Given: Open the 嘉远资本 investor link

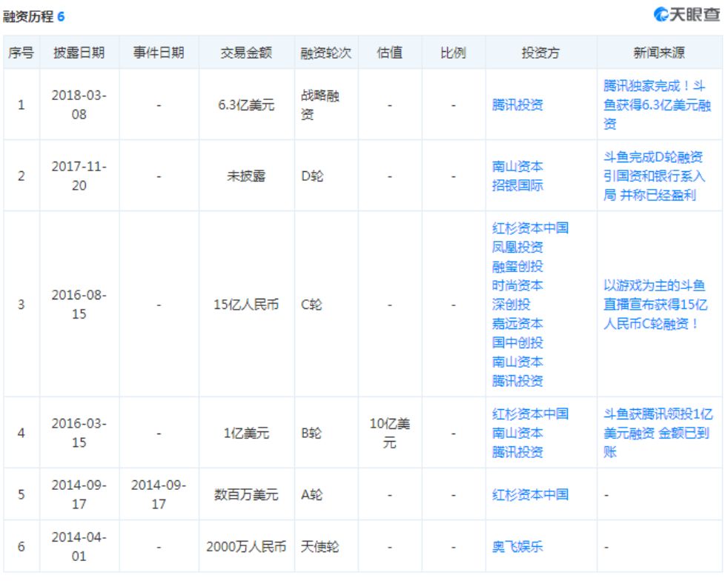Looking at the screenshot, I should [x=517, y=323].
